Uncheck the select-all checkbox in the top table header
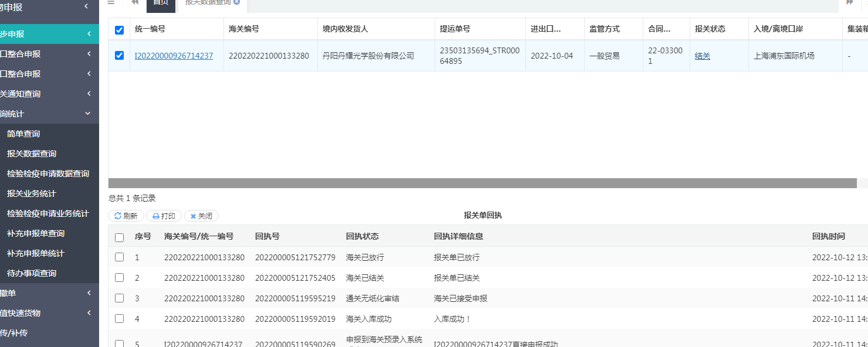The width and height of the screenshot is (868, 347). [120, 30]
